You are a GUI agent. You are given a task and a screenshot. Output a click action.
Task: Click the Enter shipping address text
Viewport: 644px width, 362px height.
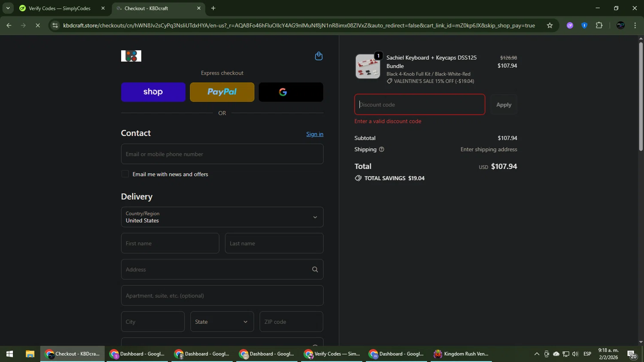[x=489, y=149]
